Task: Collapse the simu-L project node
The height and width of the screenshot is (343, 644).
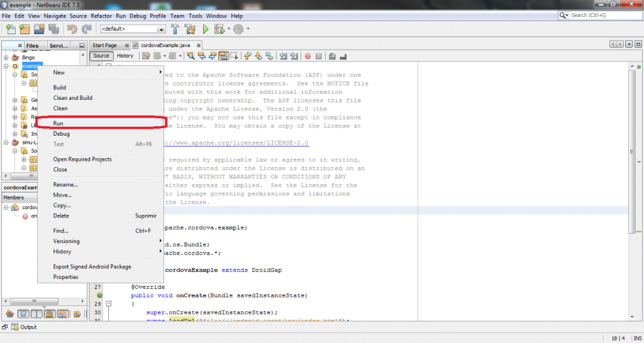Action: click(6, 143)
